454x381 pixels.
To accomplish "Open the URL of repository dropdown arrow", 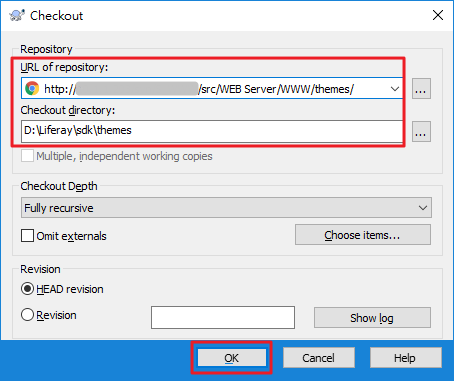I will pos(395,89).
